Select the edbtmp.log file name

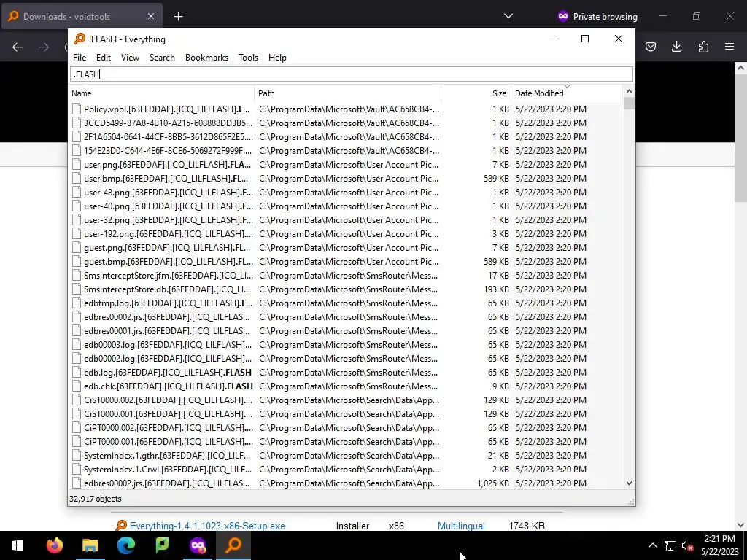click(x=169, y=303)
